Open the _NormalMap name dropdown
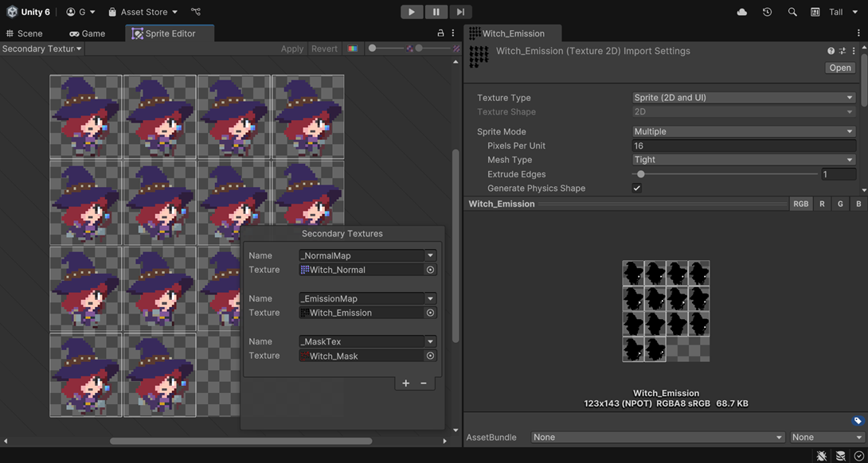 click(x=431, y=255)
